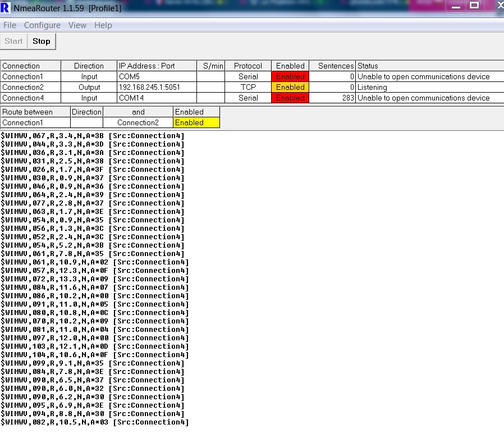Select the Connection4 name cell
The height and width of the screenshot is (438, 504).
pyautogui.click(x=30, y=98)
